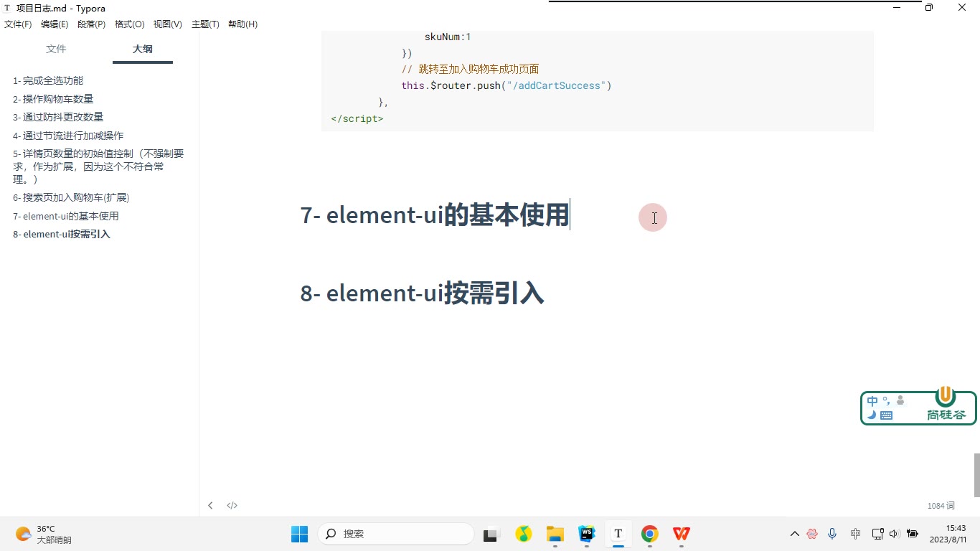Click the 1084 词 word count
This screenshot has height=551, width=980.
click(x=941, y=506)
